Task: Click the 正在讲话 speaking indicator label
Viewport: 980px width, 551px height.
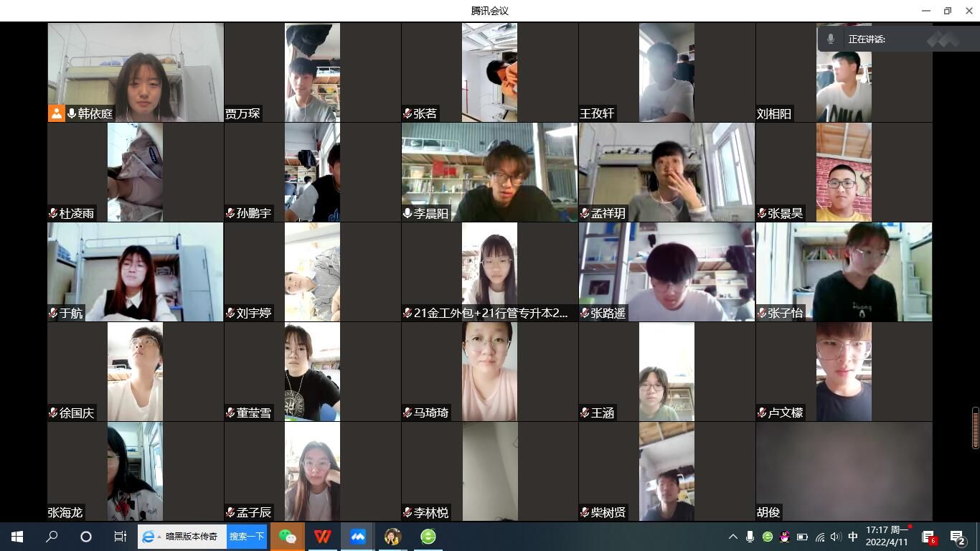Action: click(x=867, y=39)
